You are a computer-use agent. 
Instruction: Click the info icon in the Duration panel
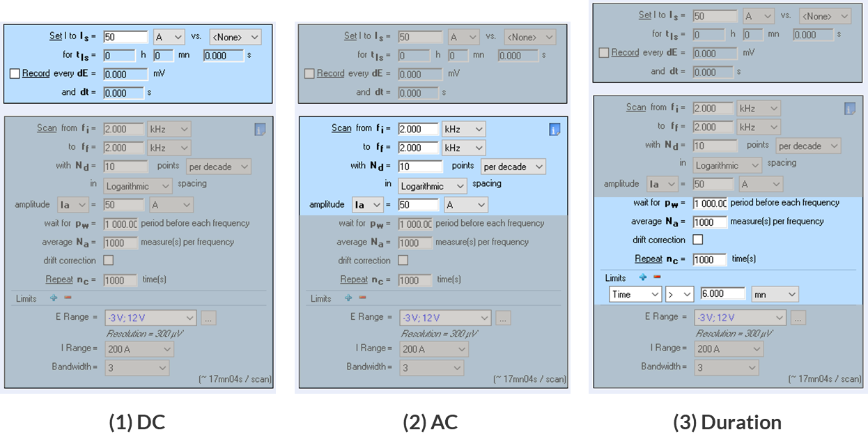pos(849,108)
